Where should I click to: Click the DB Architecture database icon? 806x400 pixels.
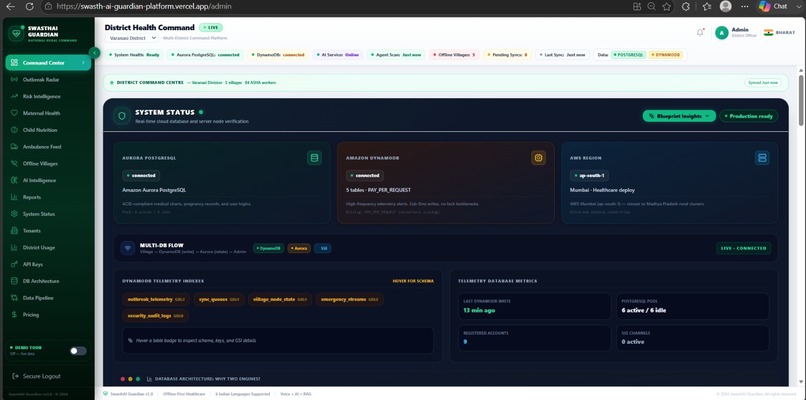click(14, 281)
